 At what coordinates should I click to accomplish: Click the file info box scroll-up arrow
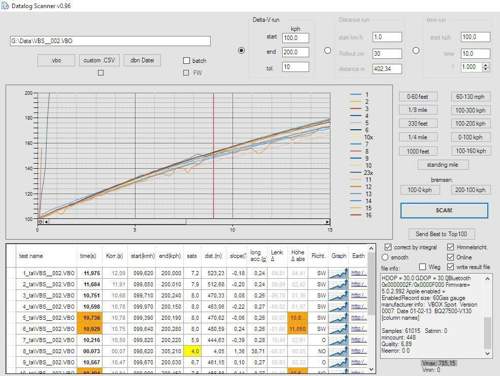487,278
